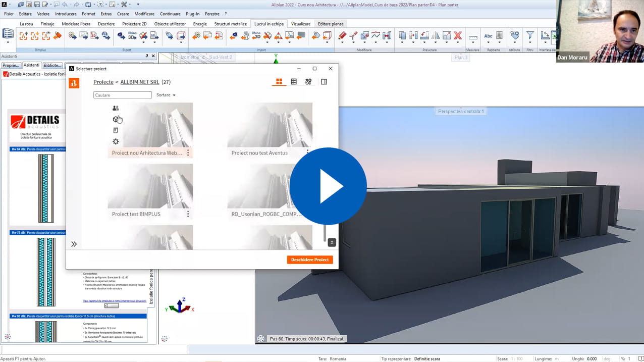Image resolution: width=644 pixels, height=362 pixels.
Task: Click the Perspectiva centrala:1 viewport label
Action: 461,112
